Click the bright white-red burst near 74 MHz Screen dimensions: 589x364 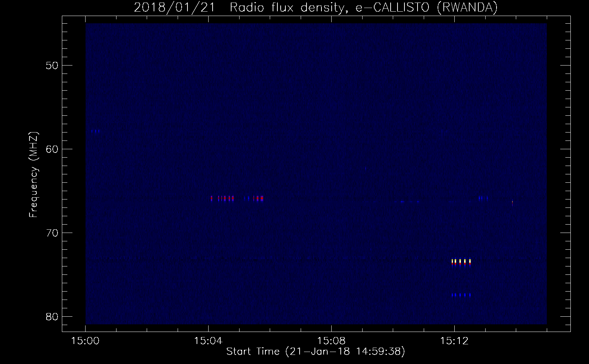click(461, 262)
